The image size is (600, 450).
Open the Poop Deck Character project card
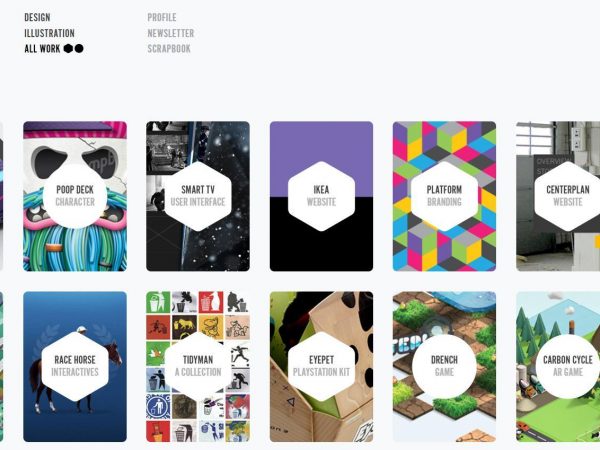coord(75,196)
